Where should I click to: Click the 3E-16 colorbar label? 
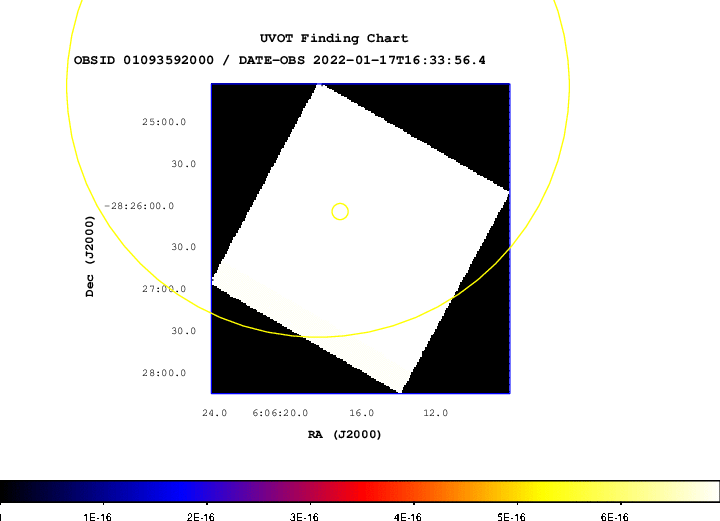[x=304, y=517]
